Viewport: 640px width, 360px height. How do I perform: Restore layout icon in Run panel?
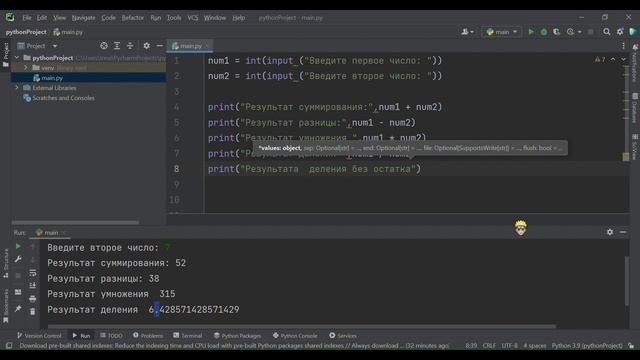18,292
